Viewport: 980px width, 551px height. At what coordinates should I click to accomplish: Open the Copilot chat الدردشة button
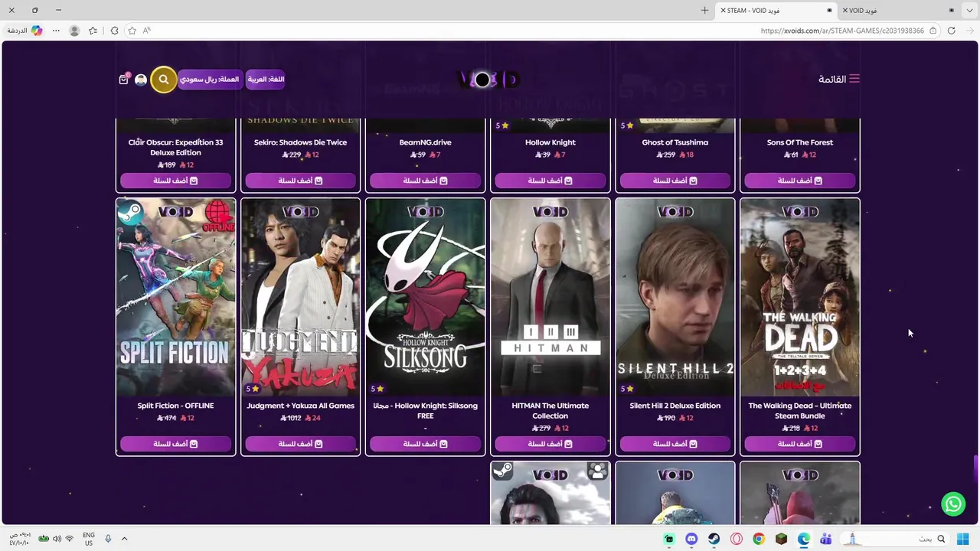click(24, 31)
